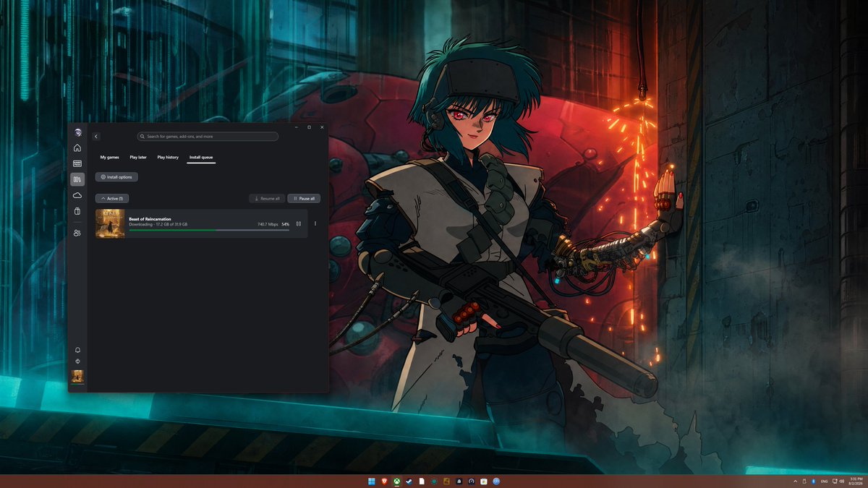Screen dimensions: 868x488
Task: Click the Resume all button
Action: (267, 198)
